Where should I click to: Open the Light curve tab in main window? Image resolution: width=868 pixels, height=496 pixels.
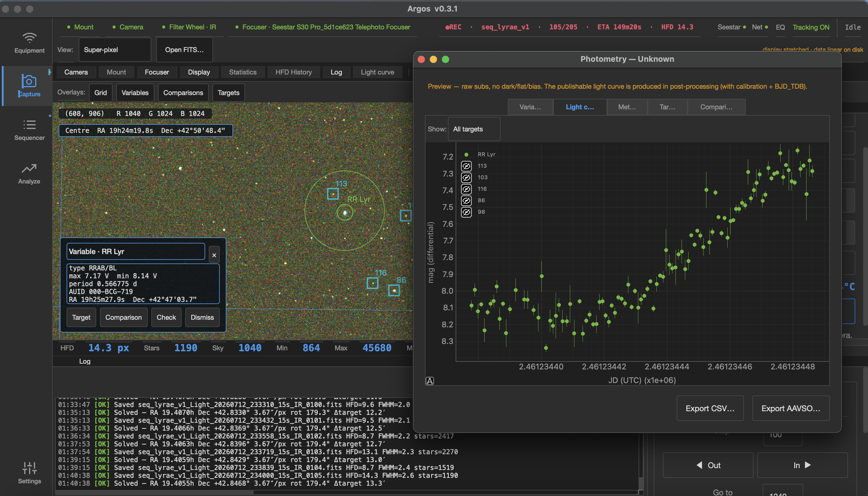[x=377, y=72]
